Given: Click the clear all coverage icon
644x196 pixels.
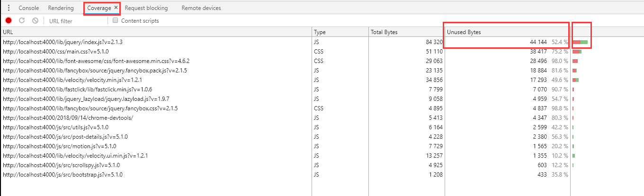Looking at the screenshot, I should [x=35, y=21].
